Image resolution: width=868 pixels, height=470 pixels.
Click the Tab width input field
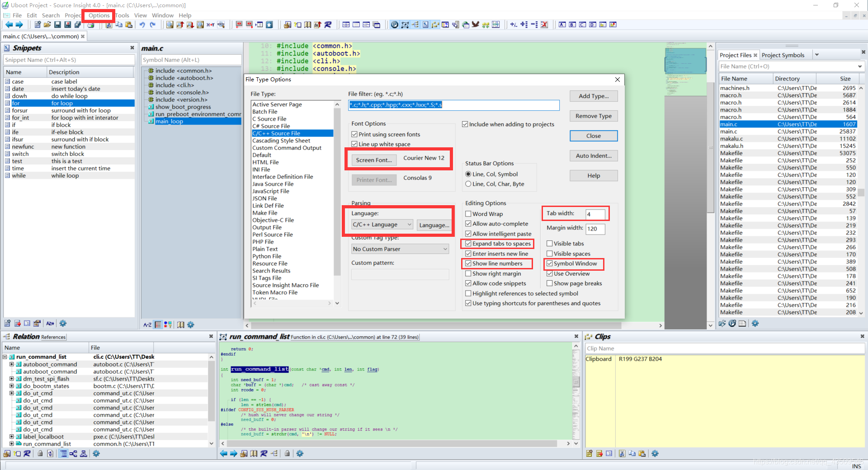[595, 214]
